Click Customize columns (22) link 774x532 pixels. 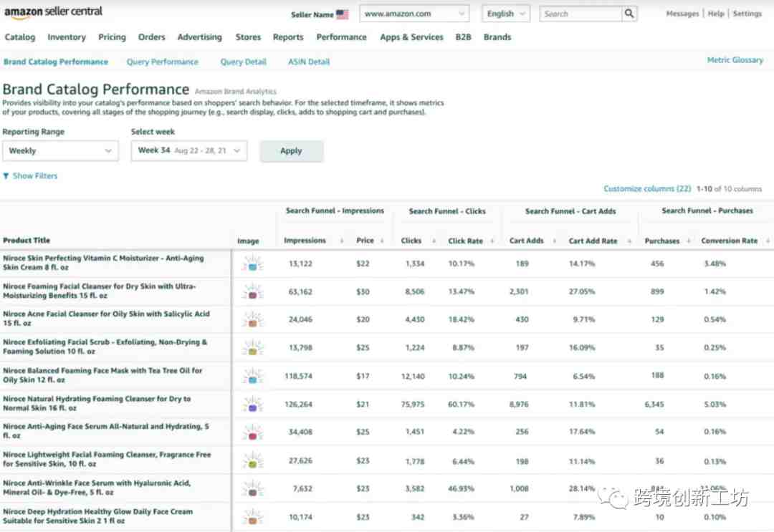pos(647,189)
